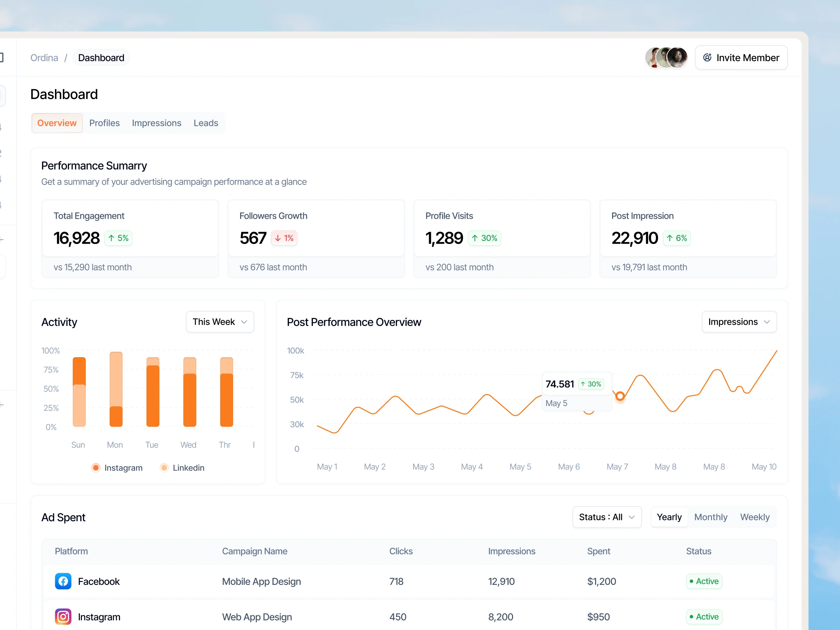Viewport: 840px width, 630px height.
Task: Open the Status : All filter dropdown
Action: pos(607,517)
